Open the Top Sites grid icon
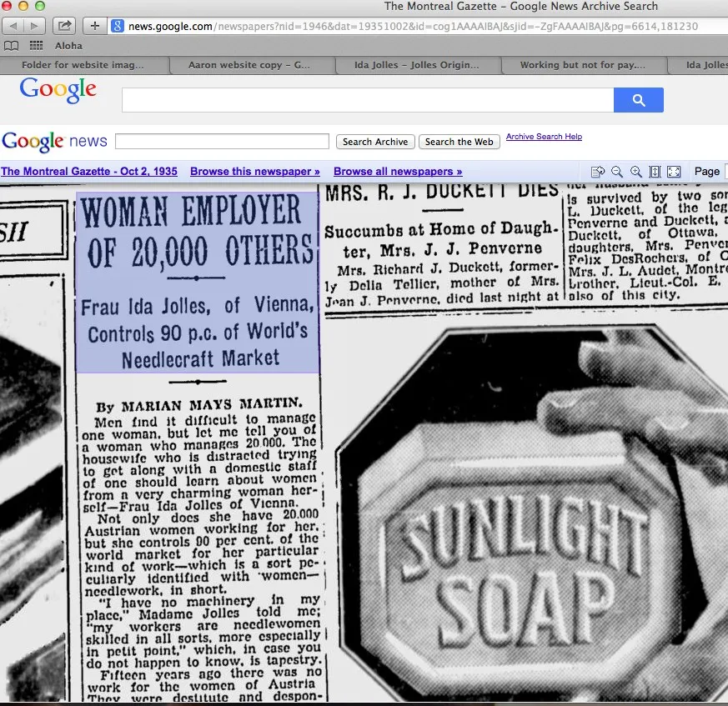The image size is (728, 706). point(36,46)
